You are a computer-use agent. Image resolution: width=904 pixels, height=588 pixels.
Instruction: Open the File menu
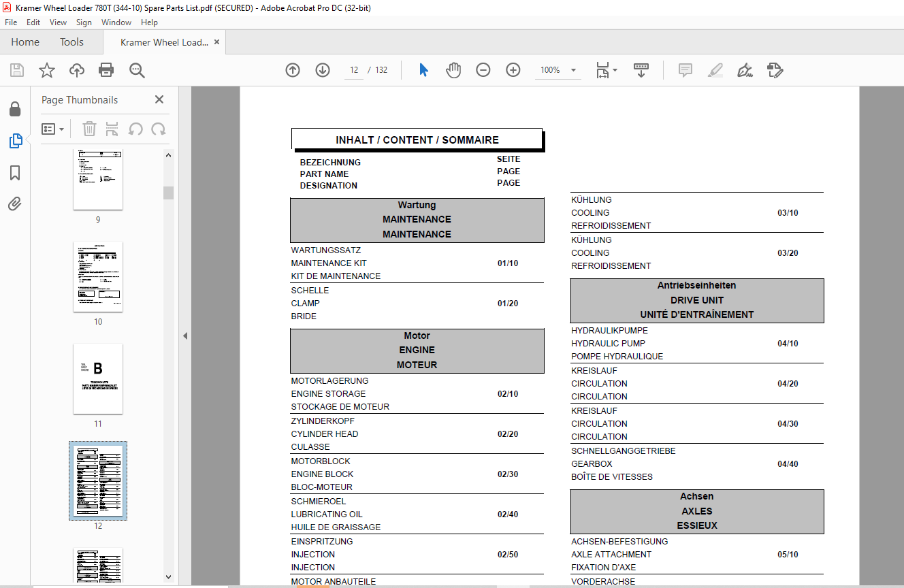pos(11,22)
